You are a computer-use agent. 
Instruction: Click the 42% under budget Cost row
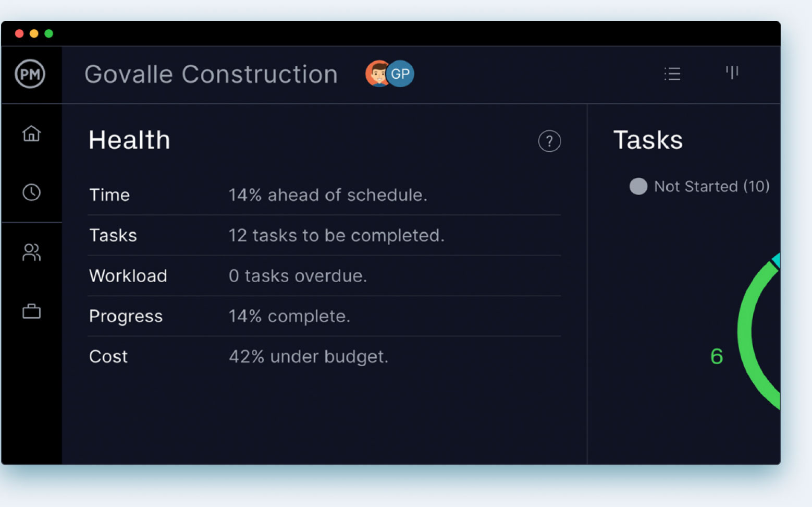coord(261,356)
